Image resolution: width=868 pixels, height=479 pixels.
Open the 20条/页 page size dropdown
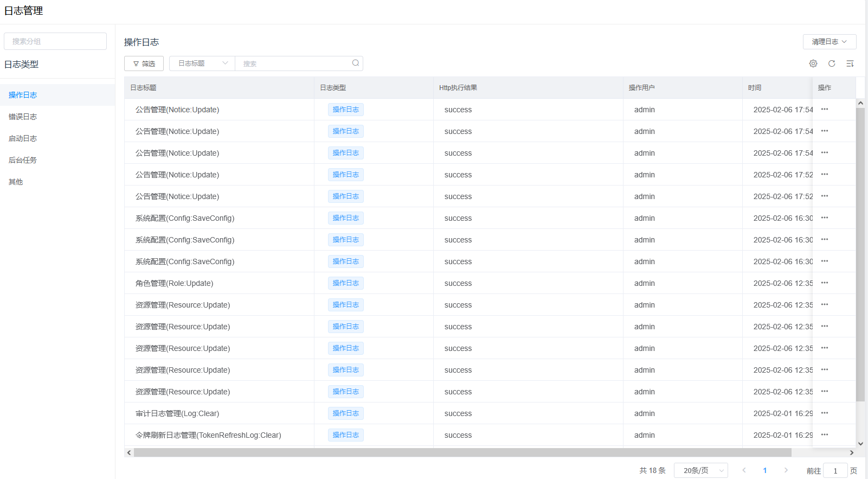pos(700,470)
